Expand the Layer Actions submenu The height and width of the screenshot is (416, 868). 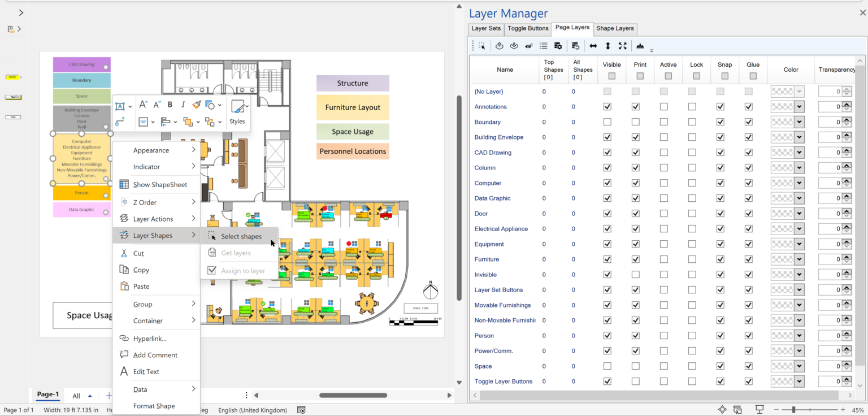[157, 218]
